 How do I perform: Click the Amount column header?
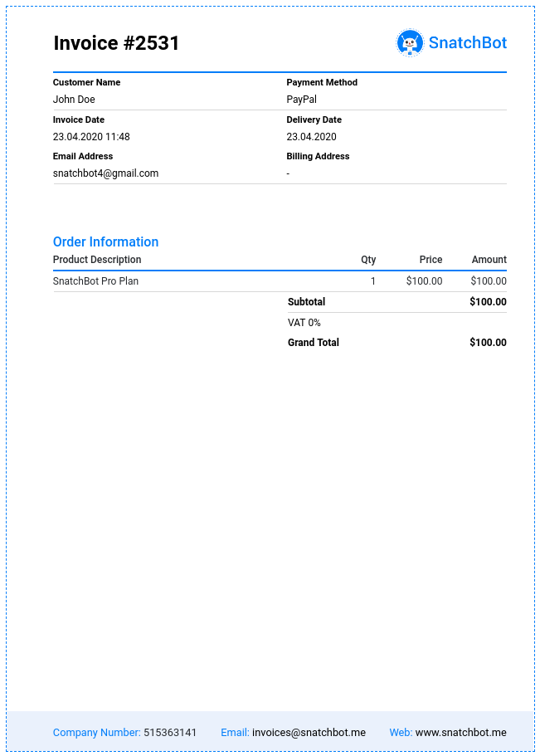(489, 260)
